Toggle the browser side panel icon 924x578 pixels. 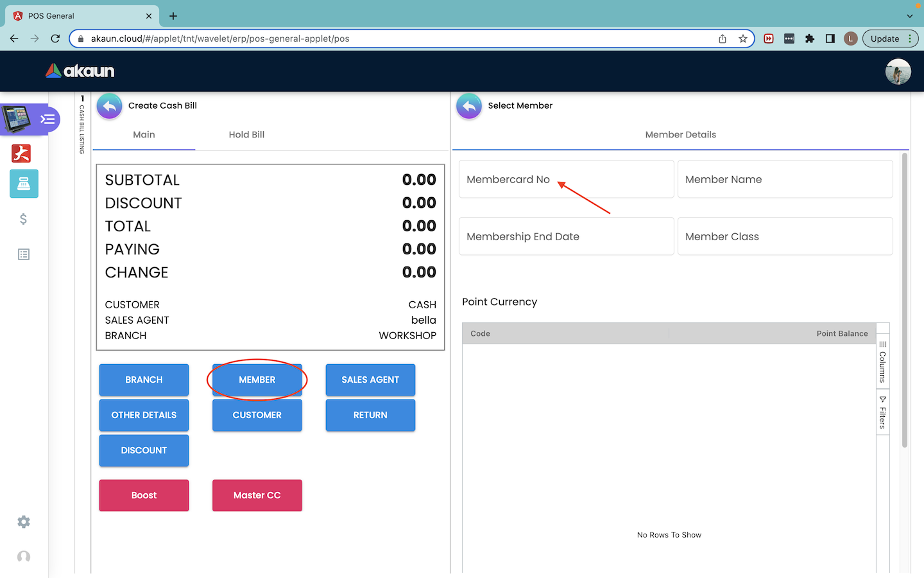tap(830, 39)
